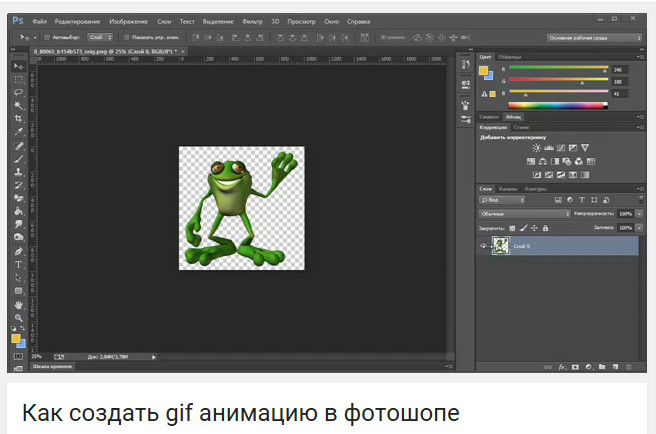Image resolution: width=656 pixels, height=434 pixels.
Task: Create a new layer icon
Action: 615,367
